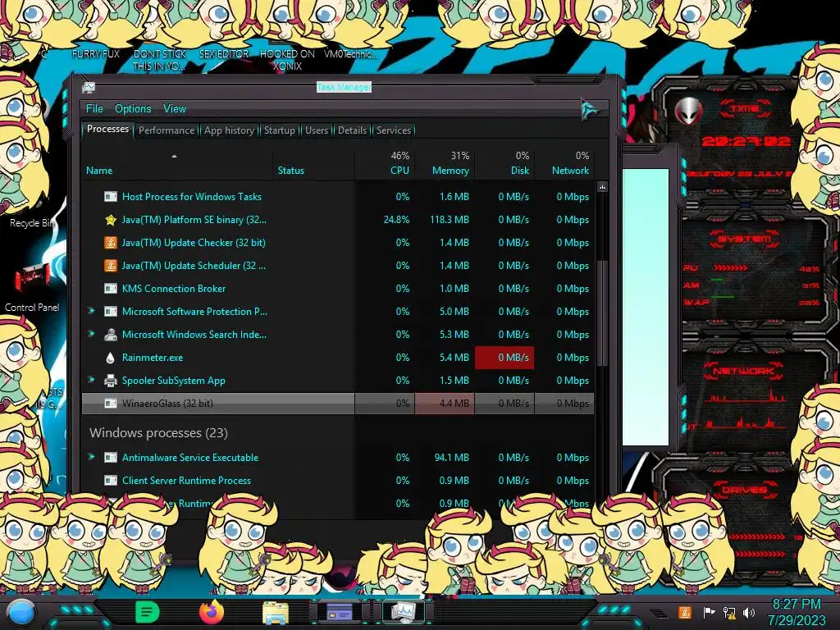This screenshot has height=630, width=840.
Task: Switch to the Services tab
Action: tap(393, 130)
